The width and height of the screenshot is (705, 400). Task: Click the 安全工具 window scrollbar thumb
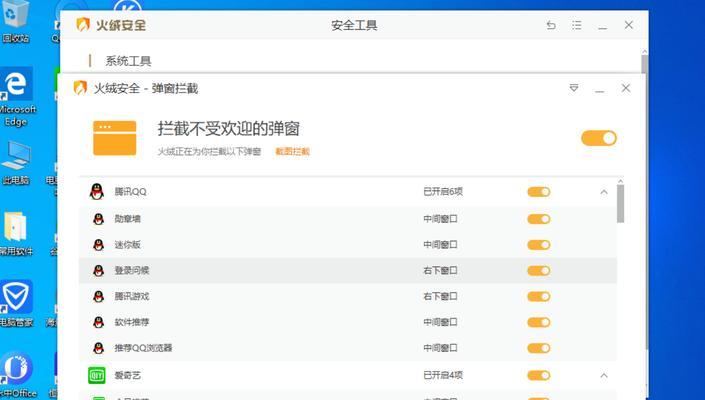point(644,64)
